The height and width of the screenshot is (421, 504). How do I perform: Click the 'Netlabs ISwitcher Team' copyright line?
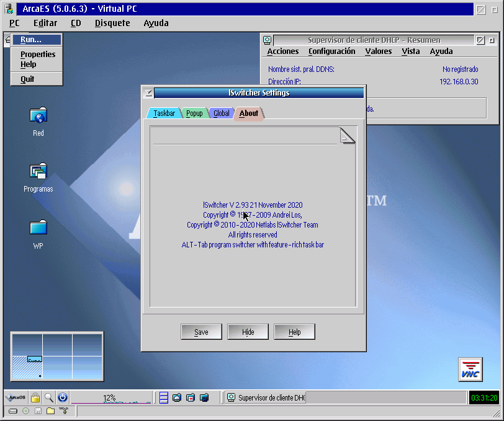(x=253, y=225)
